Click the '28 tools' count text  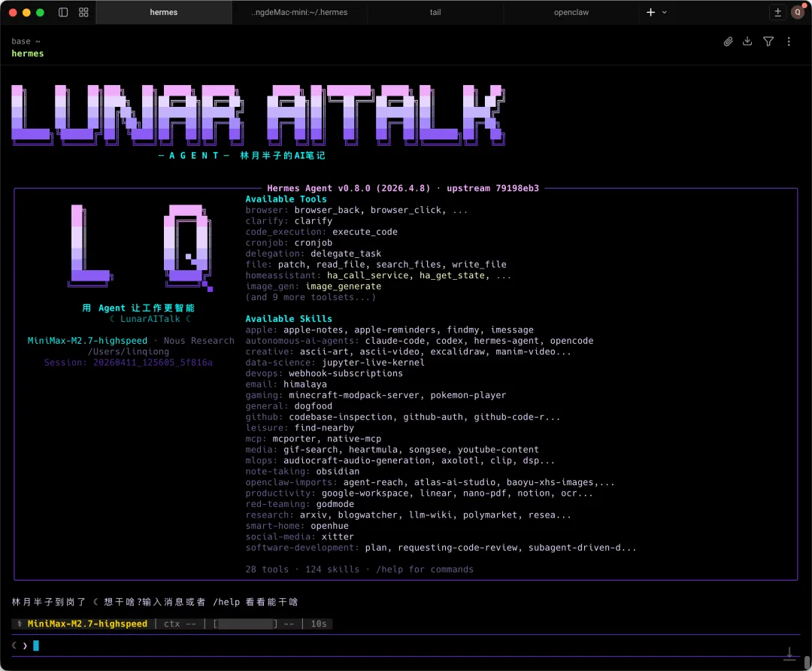(267, 569)
